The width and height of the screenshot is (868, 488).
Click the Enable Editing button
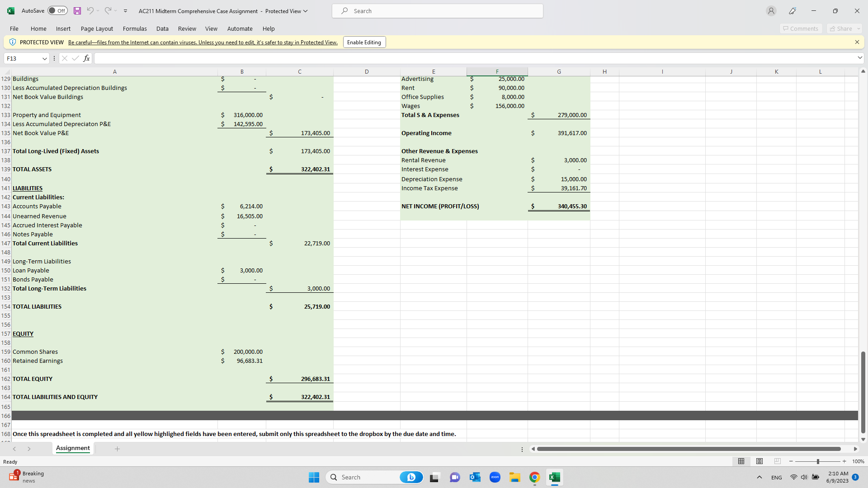click(x=364, y=42)
